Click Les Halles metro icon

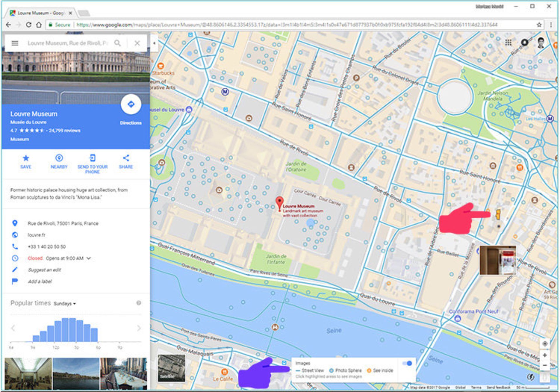[550, 118]
